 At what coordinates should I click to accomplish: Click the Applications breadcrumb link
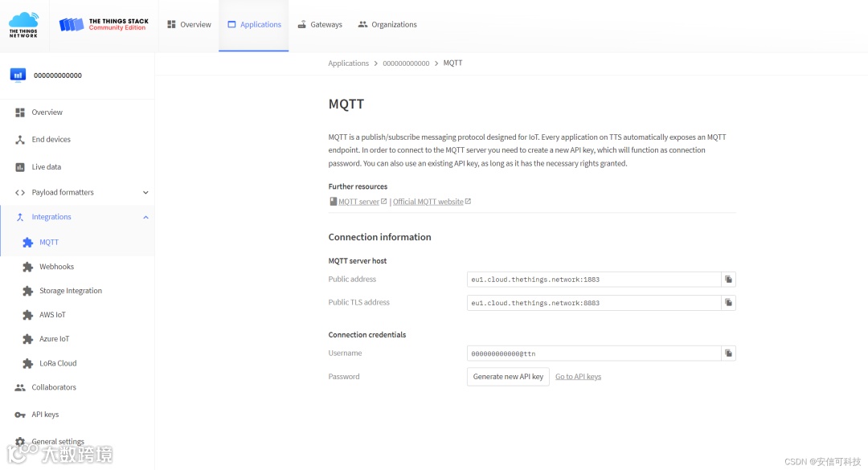348,63
